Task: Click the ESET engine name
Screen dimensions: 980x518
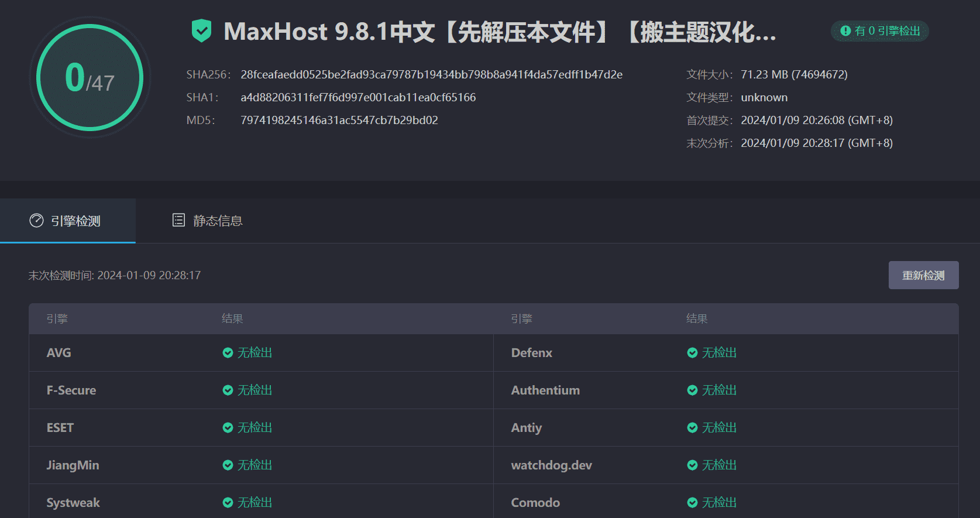Action: click(60, 427)
